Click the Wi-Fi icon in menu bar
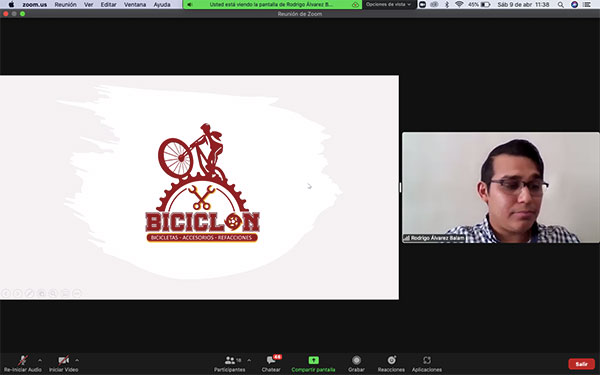 459,5
